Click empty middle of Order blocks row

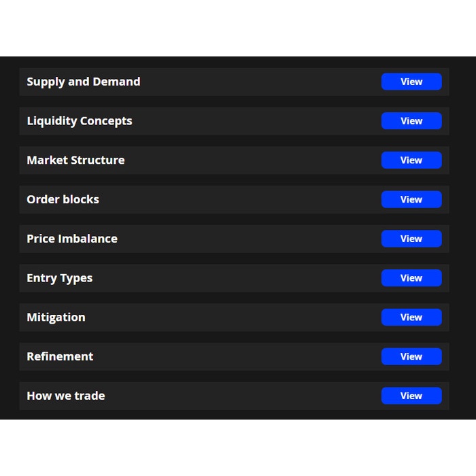tap(238, 199)
